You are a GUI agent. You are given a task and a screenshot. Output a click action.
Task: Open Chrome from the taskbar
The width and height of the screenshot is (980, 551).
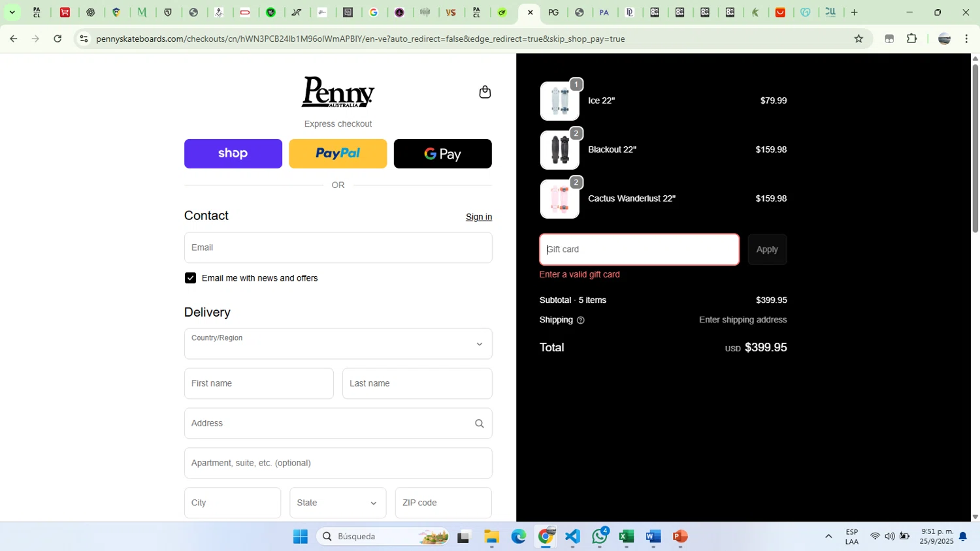546,537
